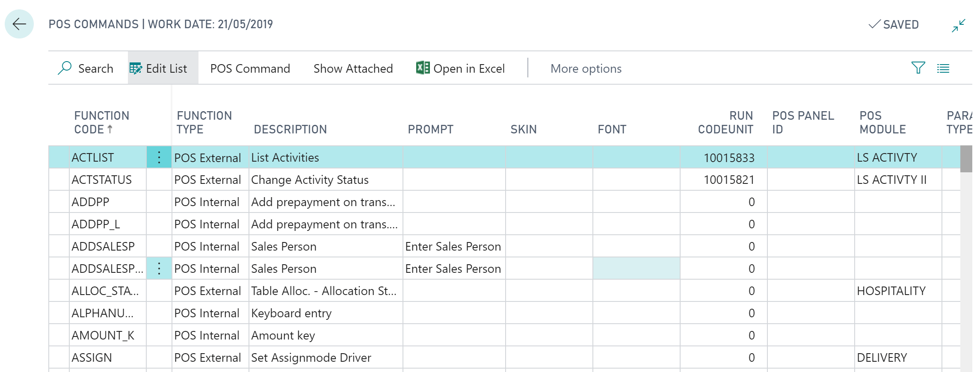The width and height of the screenshot is (980, 372).
Task: Expand More options in toolbar
Action: (586, 68)
